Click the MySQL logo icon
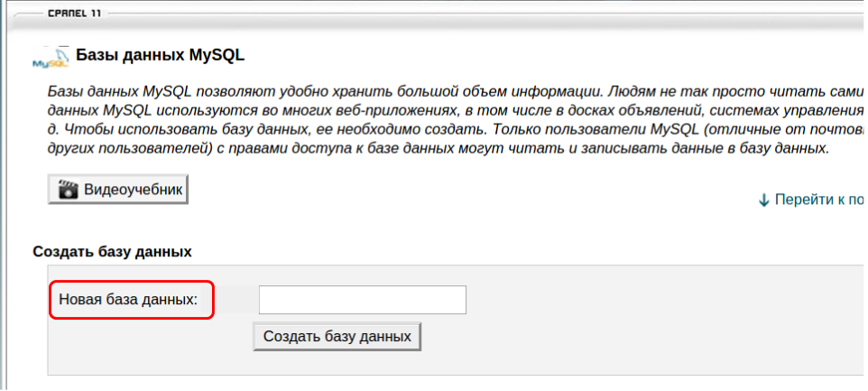The image size is (868, 391). [51, 58]
